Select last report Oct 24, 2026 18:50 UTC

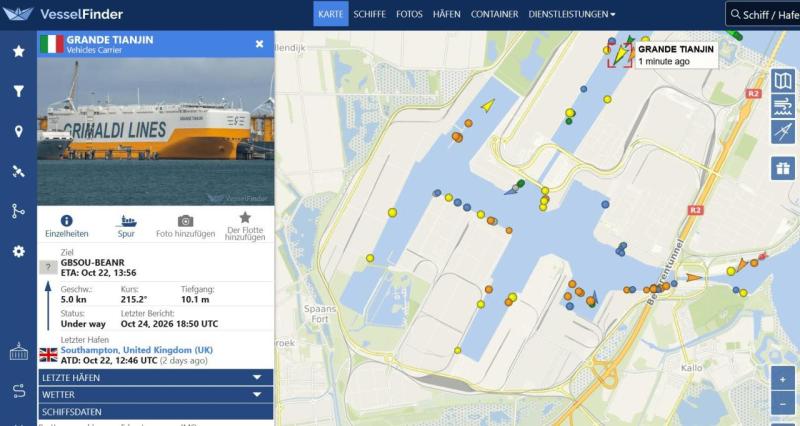pyautogui.click(x=169, y=324)
